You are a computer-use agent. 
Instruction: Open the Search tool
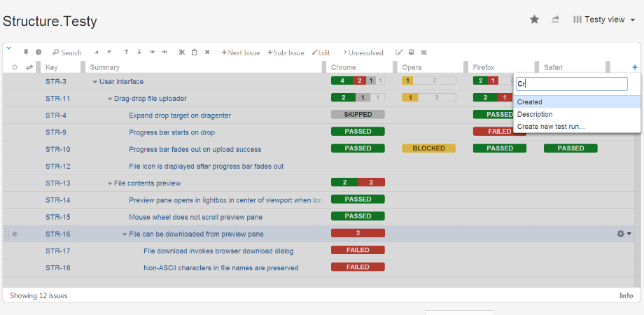[x=67, y=52]
